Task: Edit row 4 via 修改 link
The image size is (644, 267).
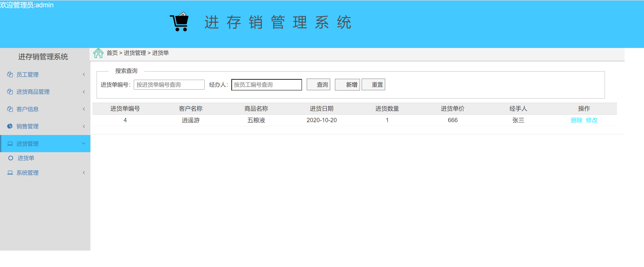Action: (592, 120)
